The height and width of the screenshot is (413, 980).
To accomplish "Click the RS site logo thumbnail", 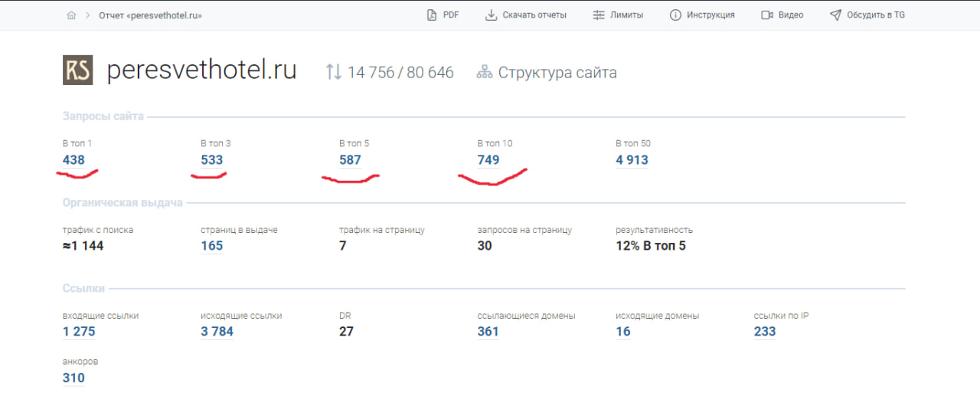I will (77, 70).
